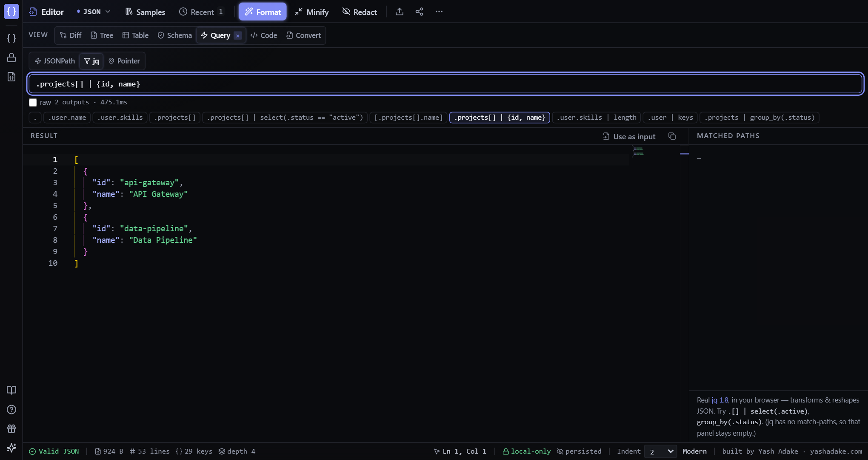The width and height of the screenshot is (868, 460).
Task: Apply the .user.name example query
Action: coord(67,118)
